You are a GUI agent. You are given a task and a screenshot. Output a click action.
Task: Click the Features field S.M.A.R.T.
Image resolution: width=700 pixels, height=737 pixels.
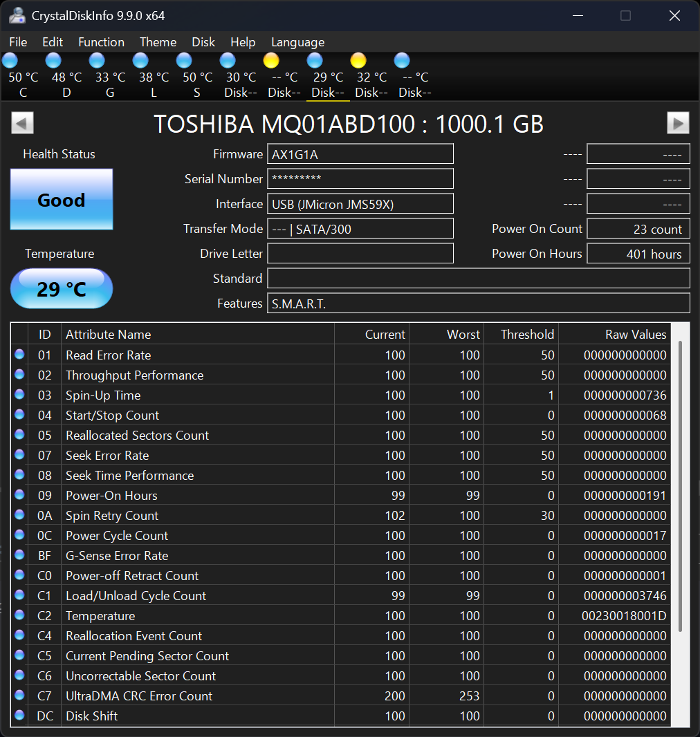click(x=479, y=304)
